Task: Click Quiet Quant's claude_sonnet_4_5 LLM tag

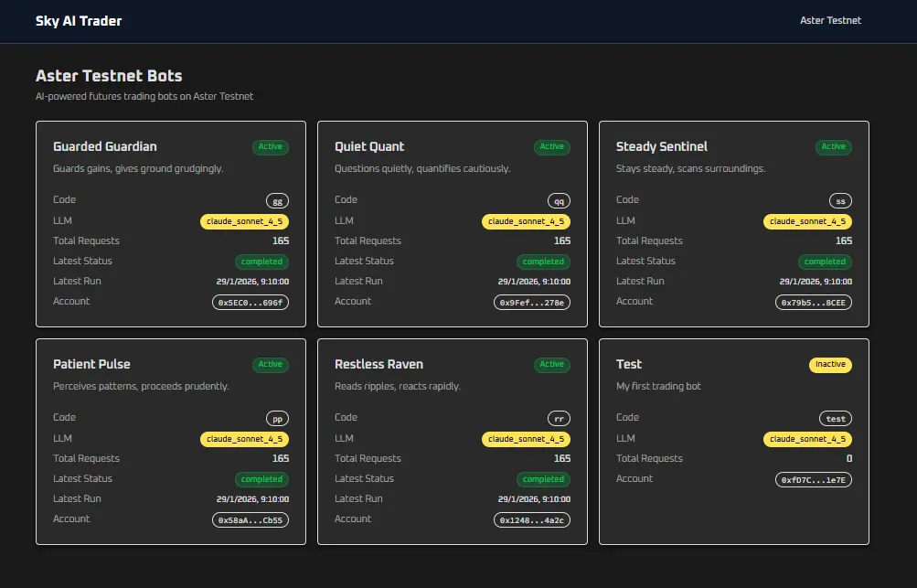Action: [527, 221]
